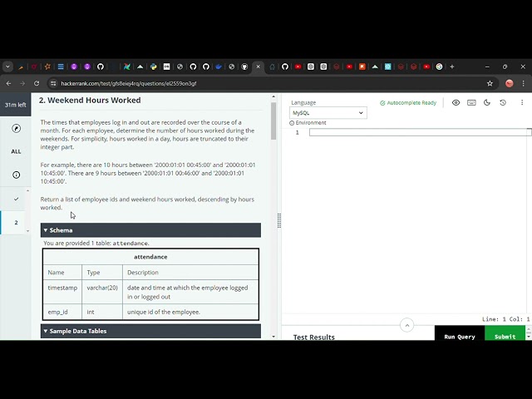This screenshot has height=399, width=532.
Task: Switch to the multicolor Chrome-like tab
Action: 440,66
